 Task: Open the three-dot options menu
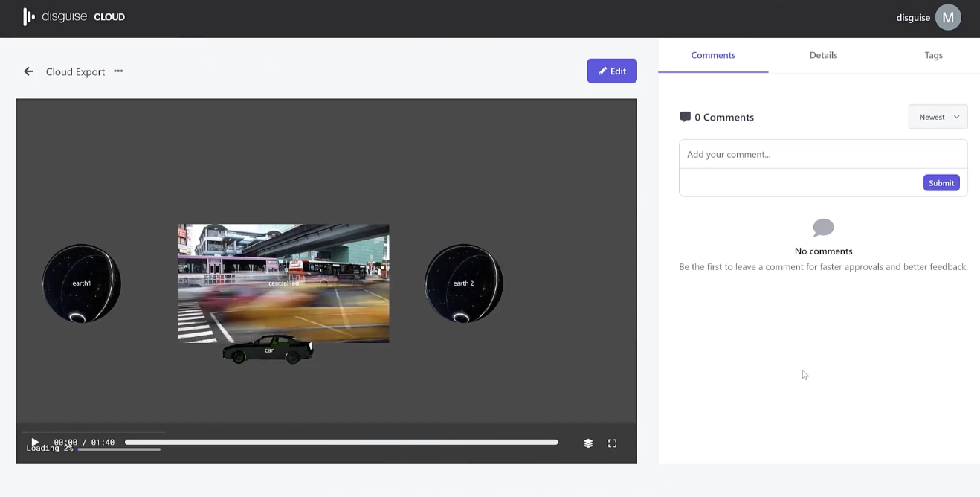click(x=118, y=71)
